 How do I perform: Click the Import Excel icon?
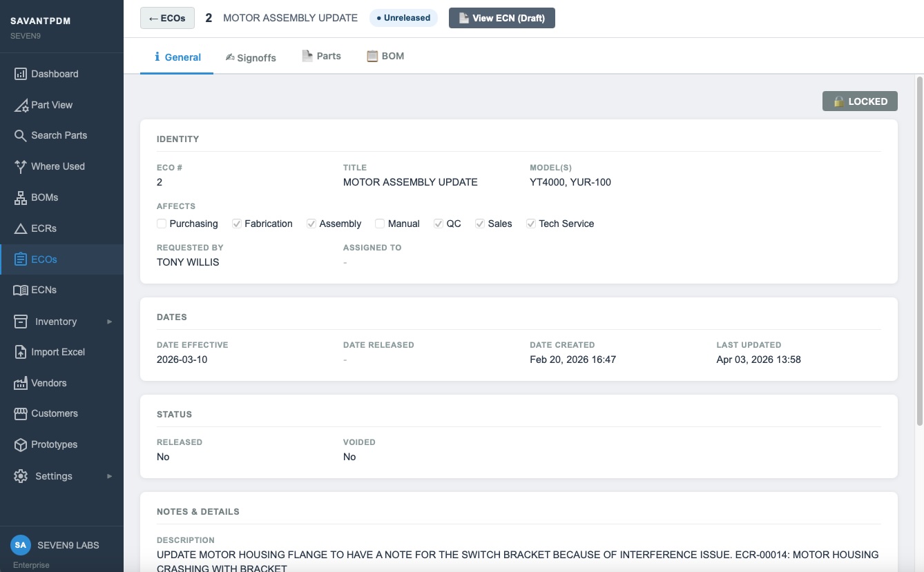21,352
